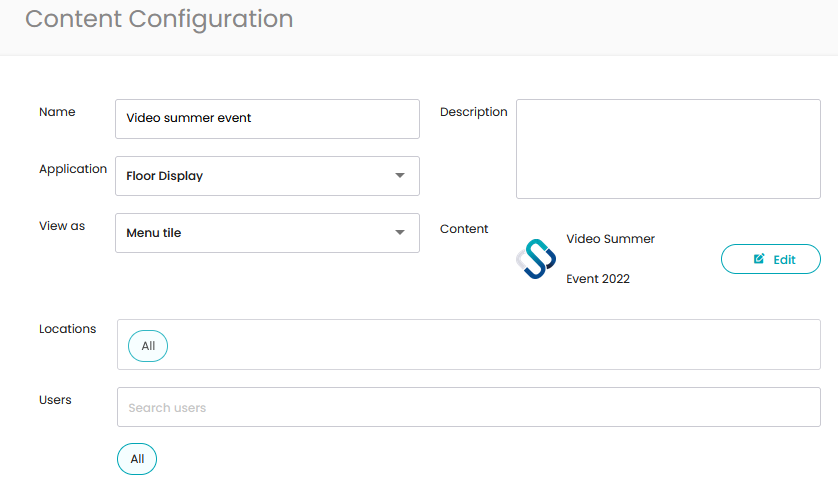Click the Video Summer Event 2022 content title
Image resolution: width=838 pixels, height=497 pixels.
coord(610,259)
